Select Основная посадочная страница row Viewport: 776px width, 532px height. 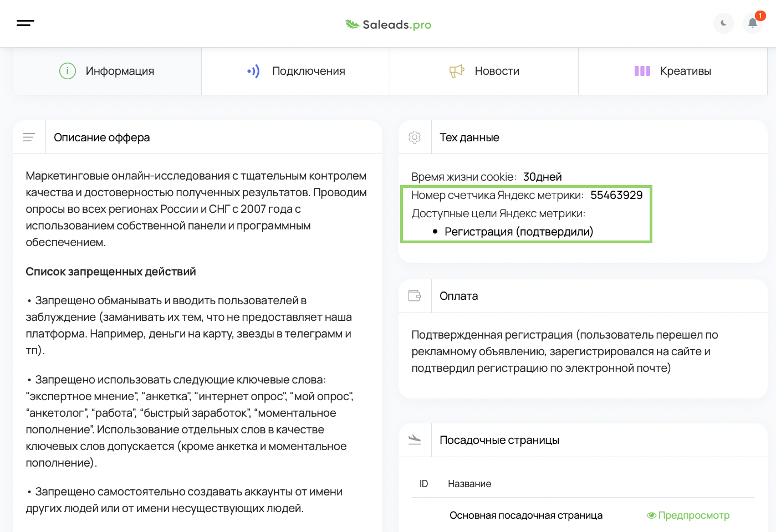pos(525,515)
